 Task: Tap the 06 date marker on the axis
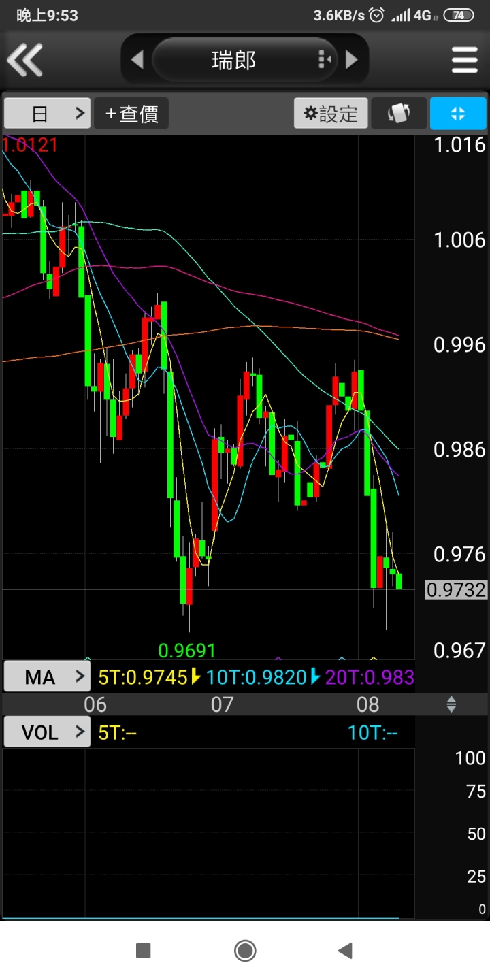coord(95,704)
